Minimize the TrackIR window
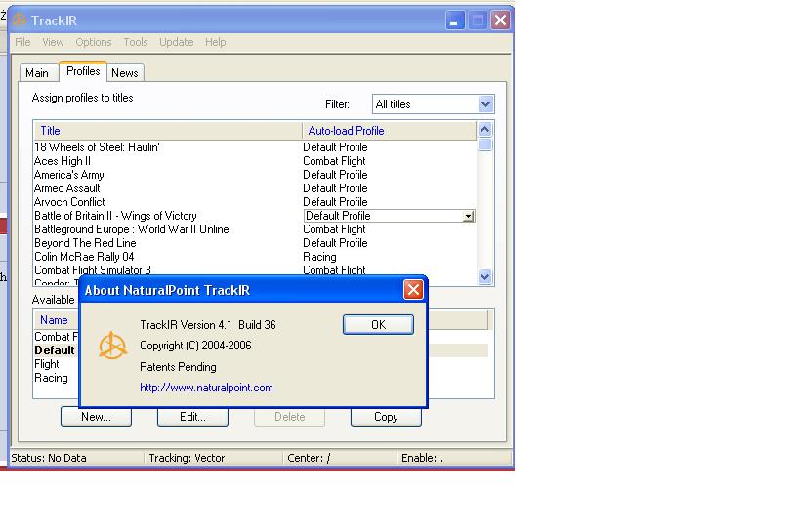 coord(455,20)
